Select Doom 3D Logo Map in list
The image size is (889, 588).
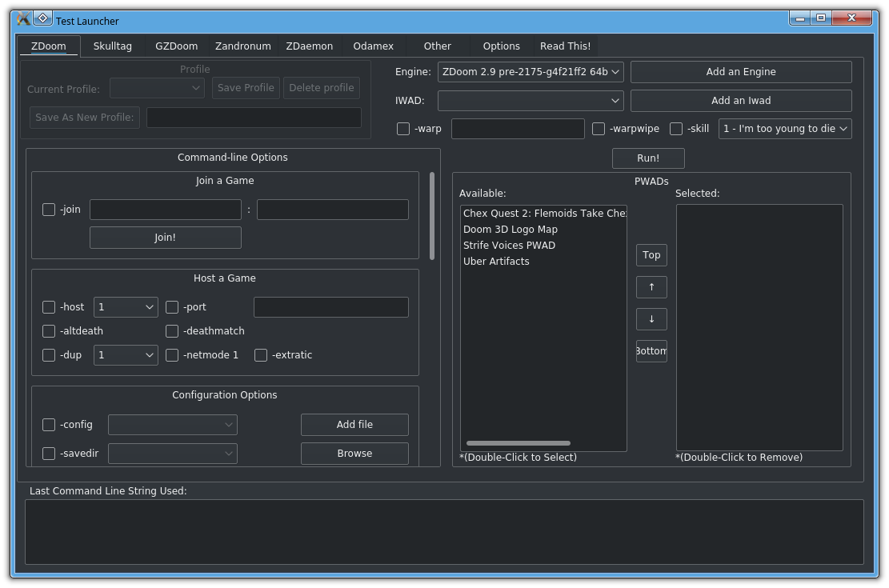(x=511, y=230)
